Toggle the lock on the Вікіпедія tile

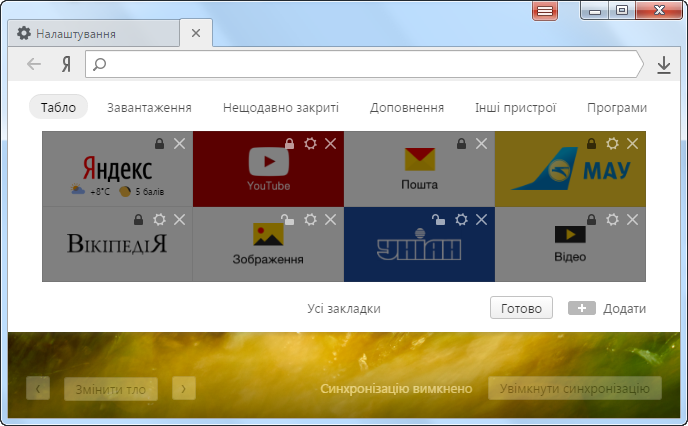(138, 219)
